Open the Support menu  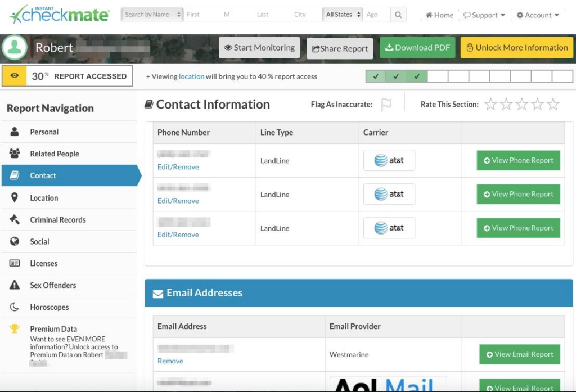pyautogui.click(x=484, y=15)
